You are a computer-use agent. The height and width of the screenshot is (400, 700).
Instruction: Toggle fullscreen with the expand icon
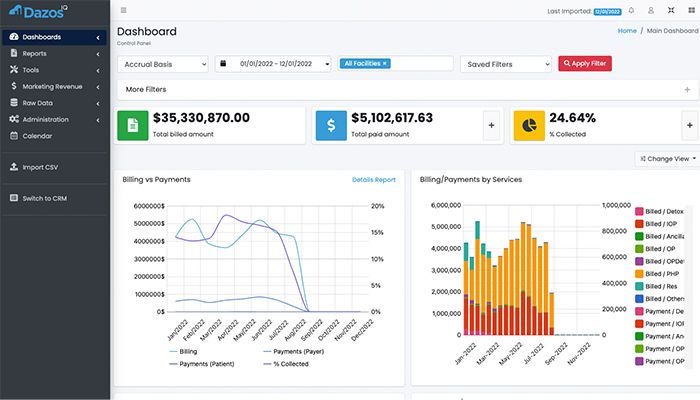tap(669, 11)
